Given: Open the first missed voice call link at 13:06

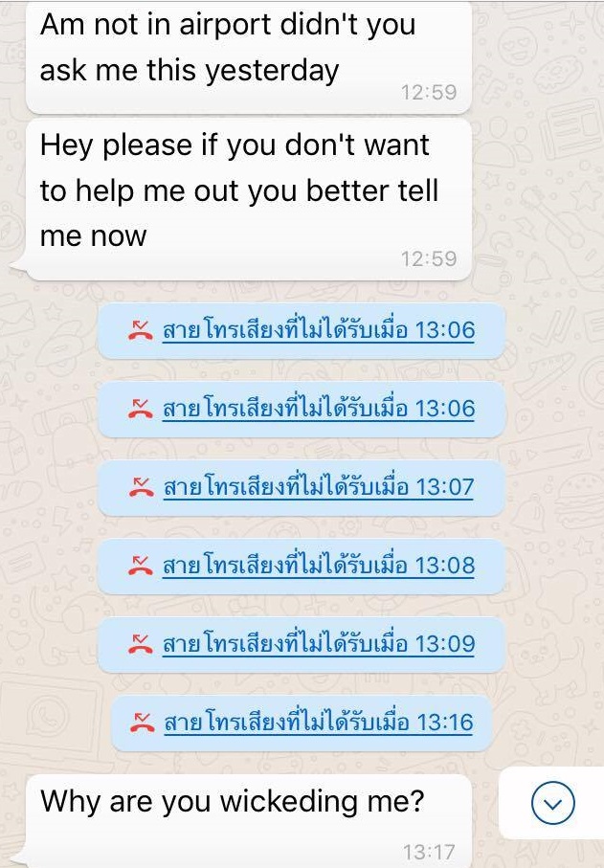Looking at the screenshot, I should tap(319, 330).
